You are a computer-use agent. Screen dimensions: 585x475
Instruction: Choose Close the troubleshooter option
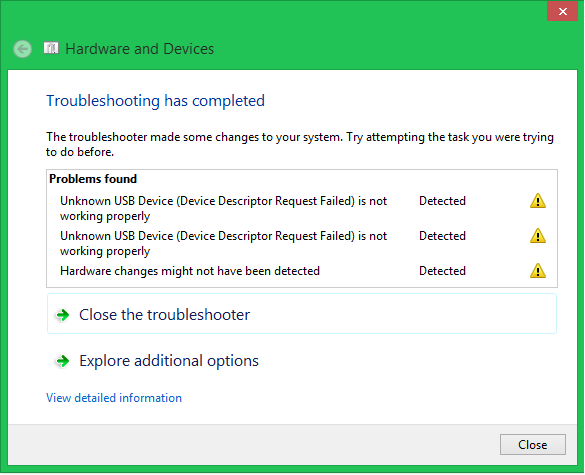[x=302, y=314]
